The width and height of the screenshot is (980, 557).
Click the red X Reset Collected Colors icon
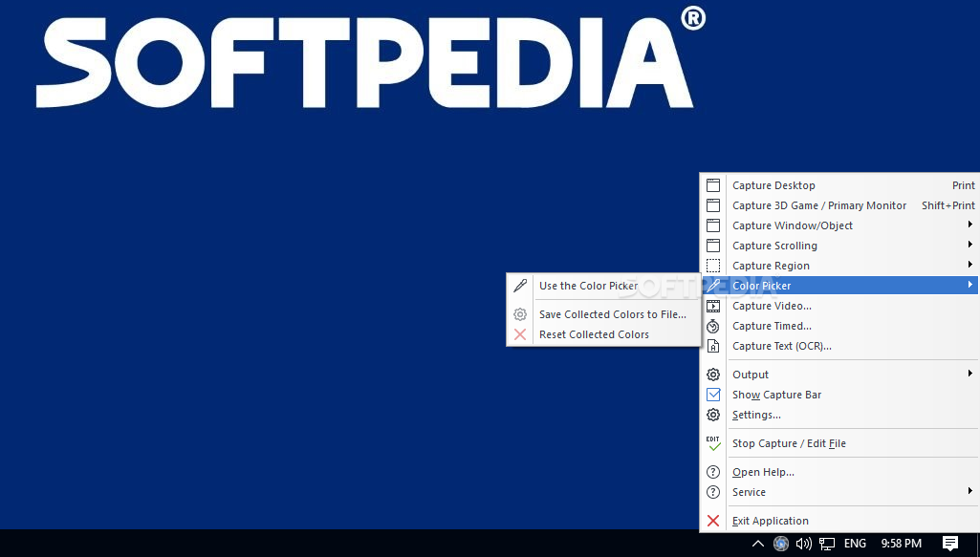point(520,334)
